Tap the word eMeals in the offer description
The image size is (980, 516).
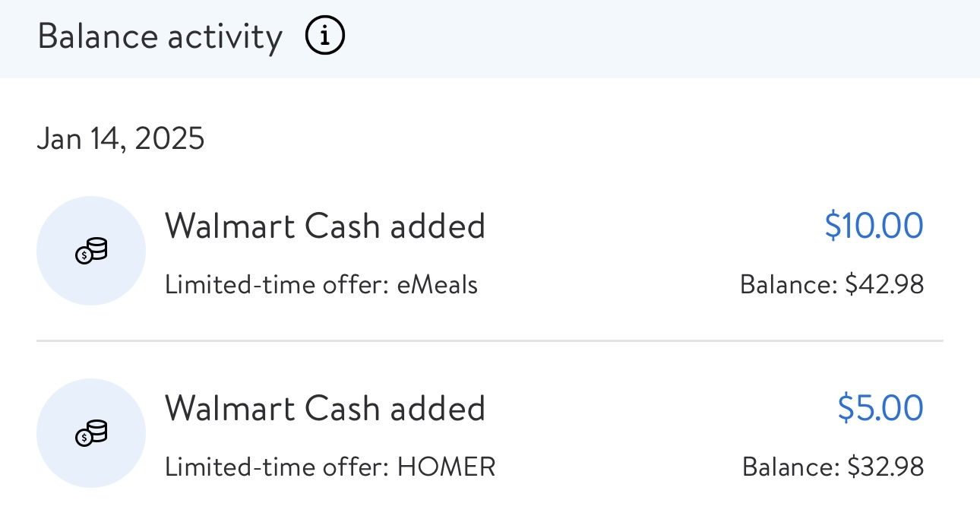(x=438, y=285)
